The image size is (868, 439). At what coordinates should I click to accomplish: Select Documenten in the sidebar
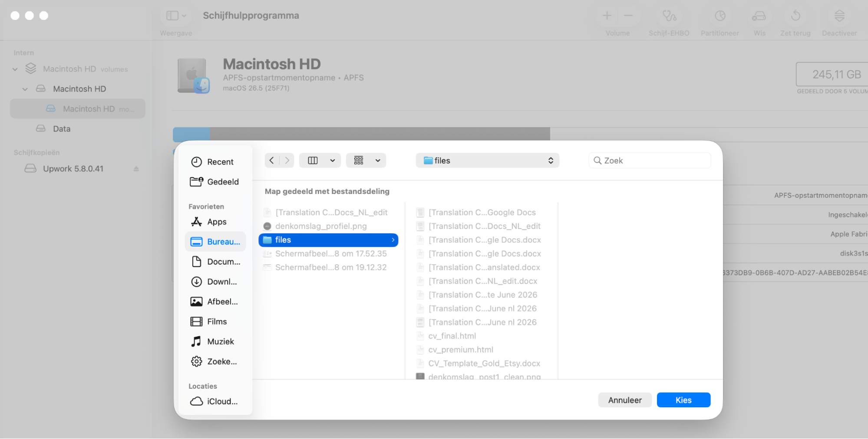point(215,262)
